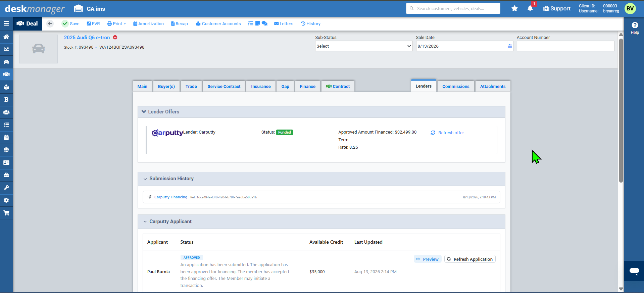
Task: Open the Sale Date calendar picker
Action: [x=510, y=46]
